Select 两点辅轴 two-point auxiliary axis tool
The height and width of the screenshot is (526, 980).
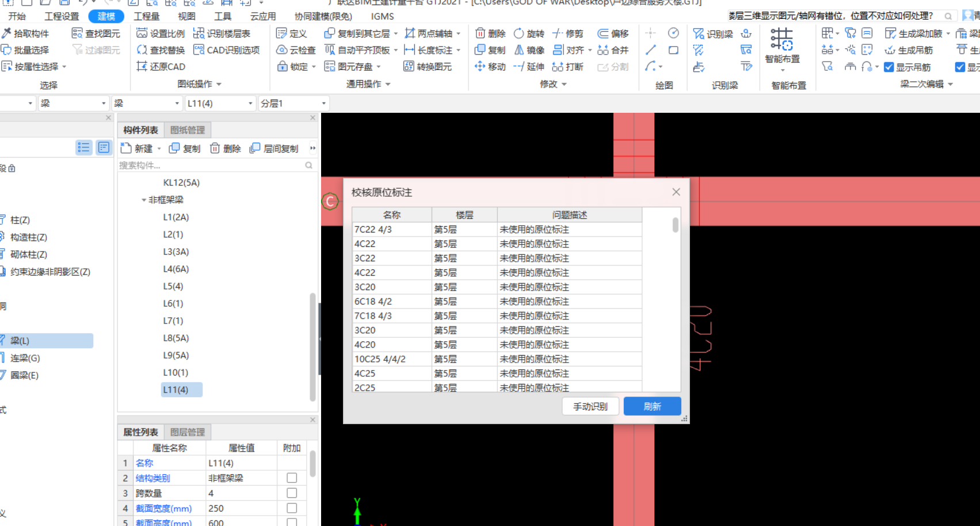[x=429, y=33]
